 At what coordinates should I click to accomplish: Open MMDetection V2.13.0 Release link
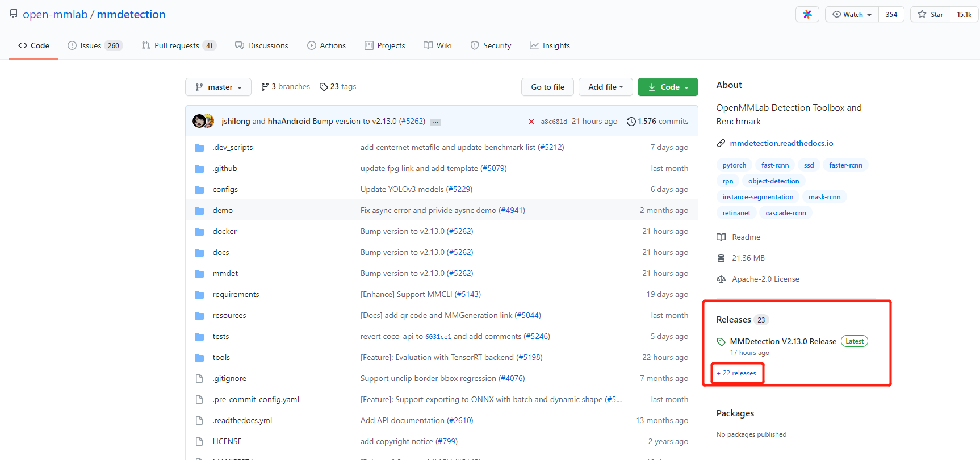click(x=783, y=341)
